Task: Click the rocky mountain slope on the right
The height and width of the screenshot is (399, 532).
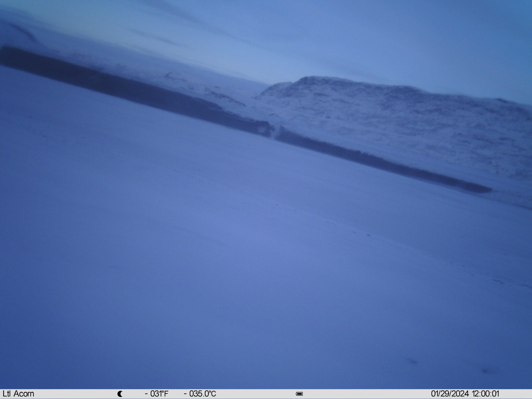Action: click(x=421, y=125)
